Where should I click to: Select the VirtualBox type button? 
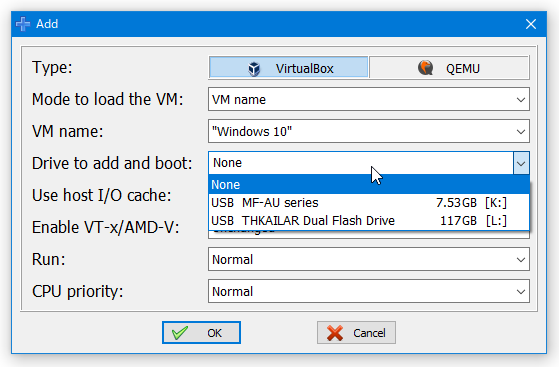click(288, 67)
